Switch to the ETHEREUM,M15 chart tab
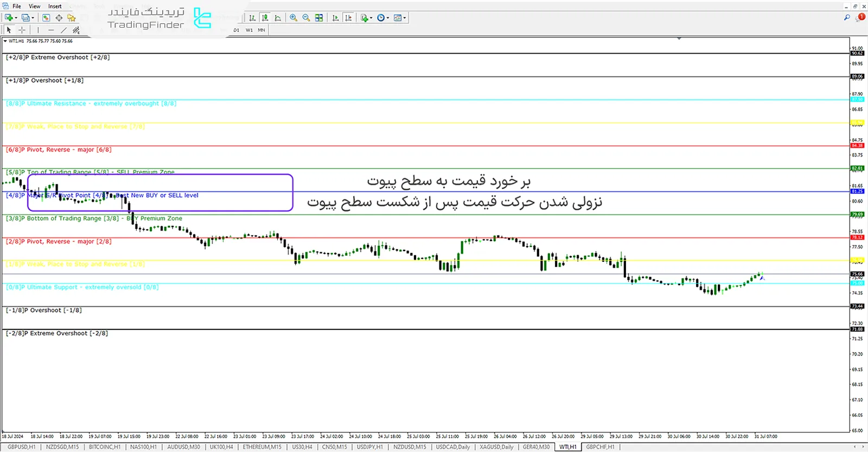Image resolution: width=868 pixels, height=452 pixels. [262, 447]
